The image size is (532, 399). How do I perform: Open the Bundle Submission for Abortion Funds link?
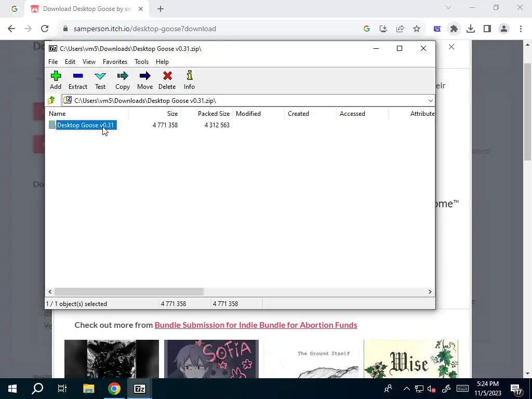[256, 325]
